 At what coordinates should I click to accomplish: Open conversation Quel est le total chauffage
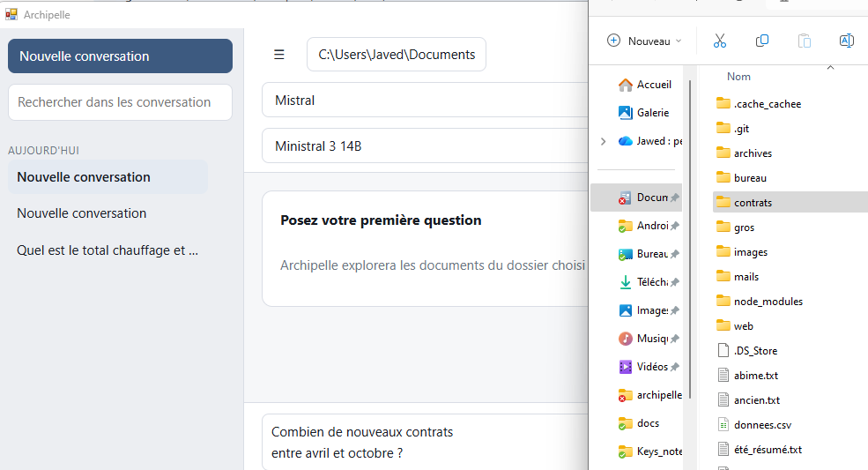tap(108, 250)
